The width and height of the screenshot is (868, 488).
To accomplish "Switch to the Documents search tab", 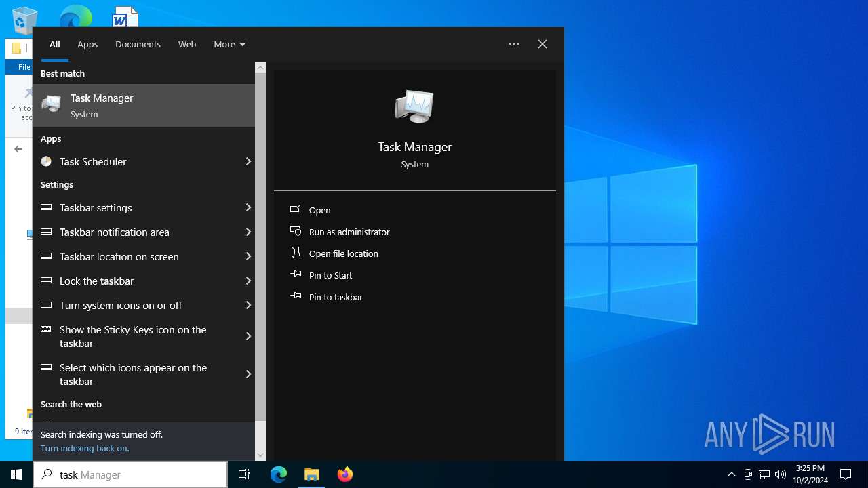I will pyautogui.click(x=138, y=45).
